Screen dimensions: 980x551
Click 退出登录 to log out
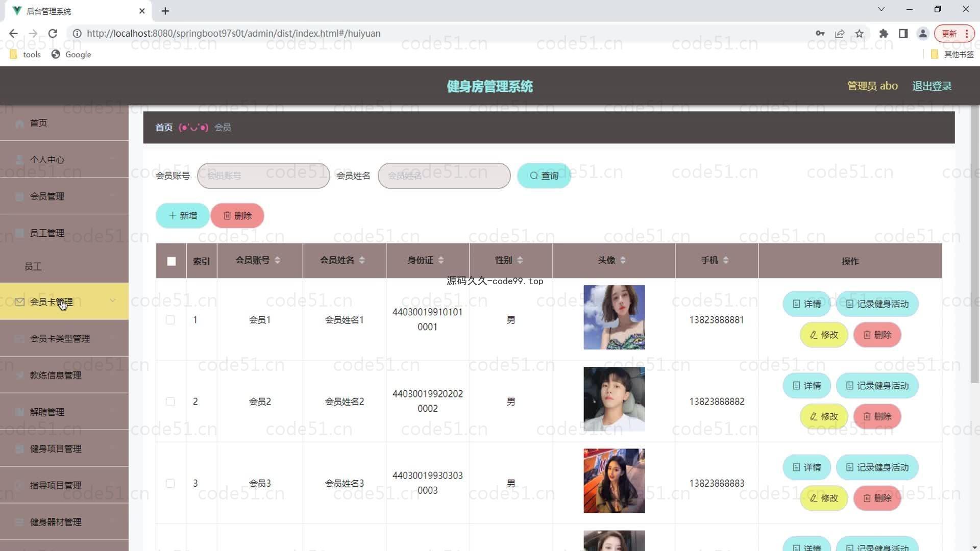click(x=932, y=86)
